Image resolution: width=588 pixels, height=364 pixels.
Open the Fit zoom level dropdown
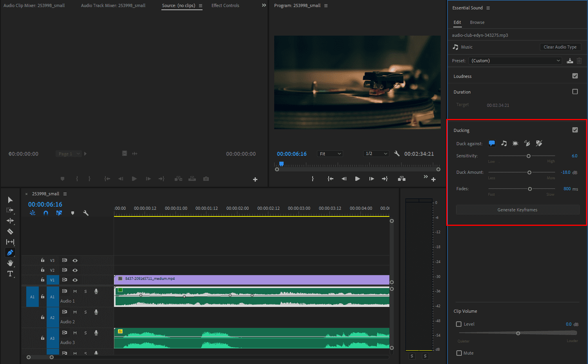point(330,153)
